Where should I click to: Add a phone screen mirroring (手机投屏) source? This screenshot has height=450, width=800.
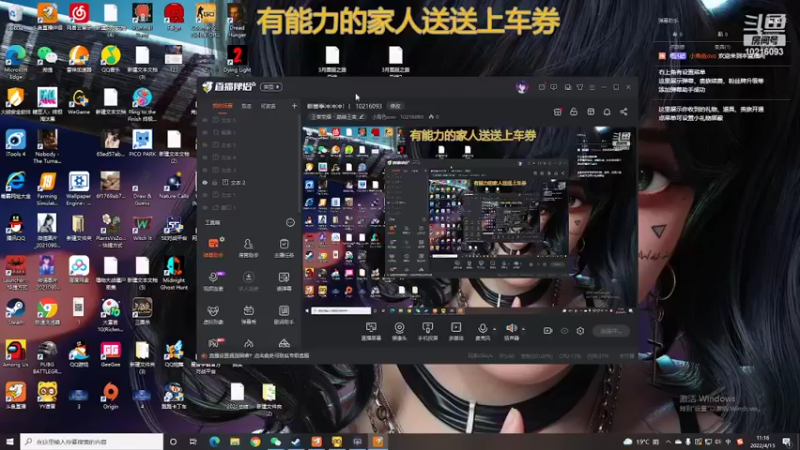coord(428,331)
